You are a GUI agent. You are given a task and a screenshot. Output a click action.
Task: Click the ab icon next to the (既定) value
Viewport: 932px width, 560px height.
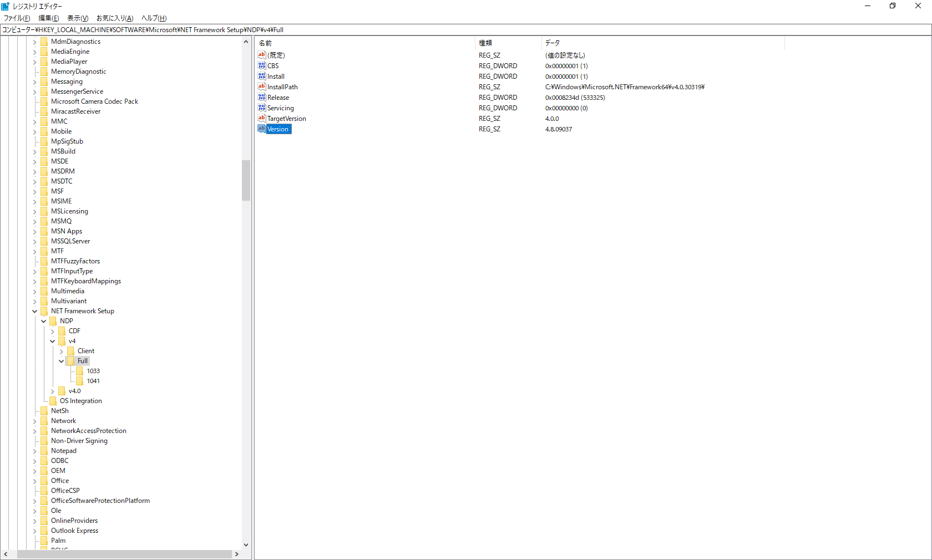pyautogui.click(x=262, y=55)
